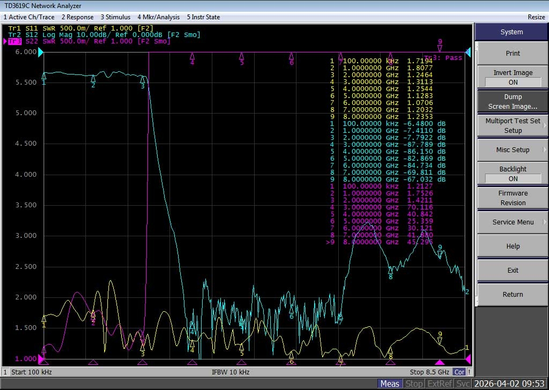Click the date and time display
Image resolution: width=549 pixels, height=390 pixels.
(x=510, y=384)
